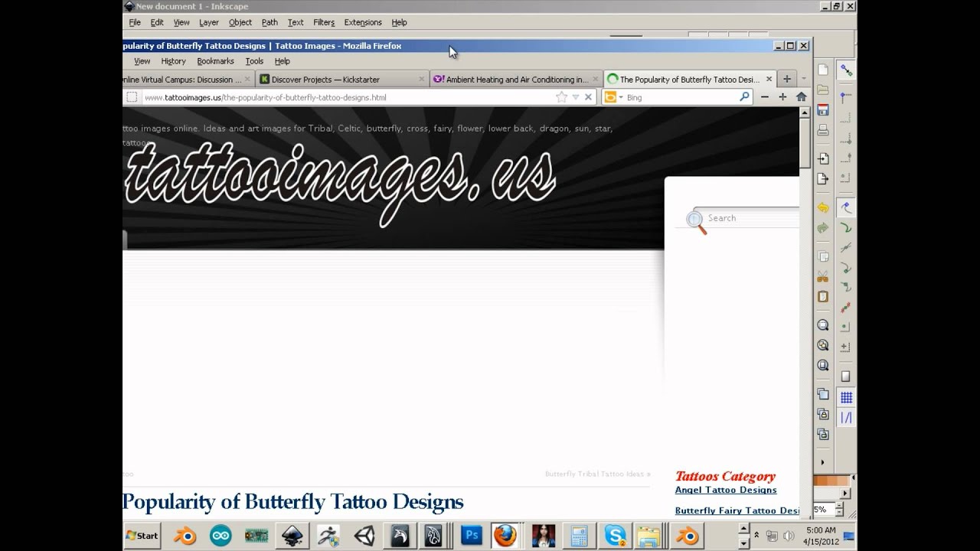Click the magnifier icon in Bing search box
This screenshot has height=551, width=980.
(x=744, y=97)
